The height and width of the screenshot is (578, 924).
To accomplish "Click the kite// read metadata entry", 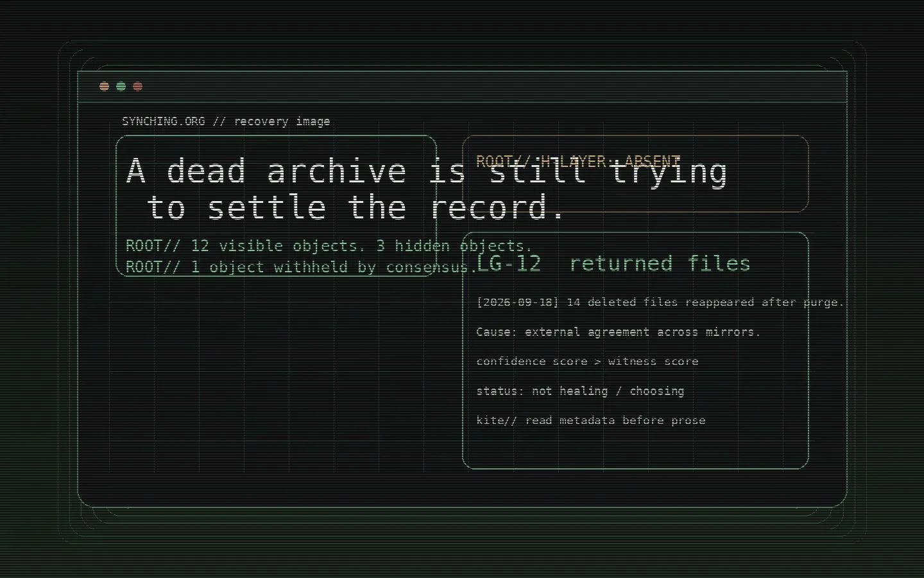I will 591,420.
